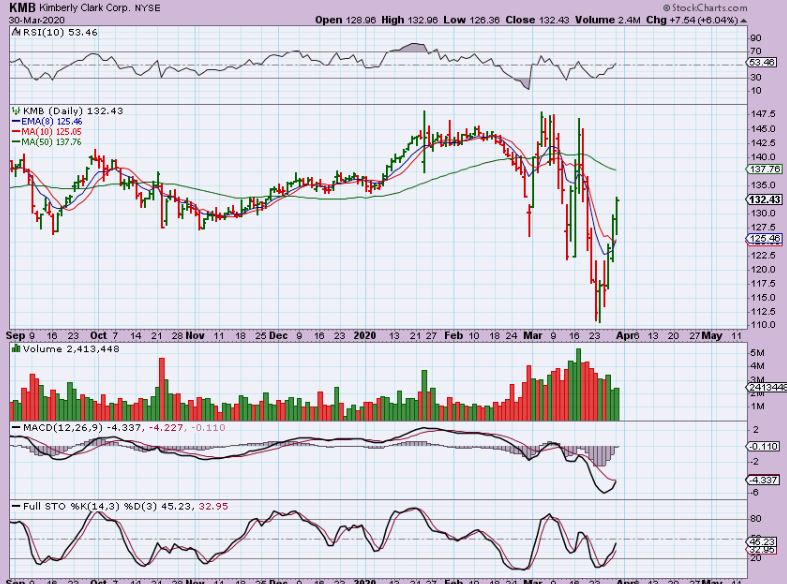This screenshot has width=787, height=584.
Task: Click the -0.110 histogram tag on MACD axis
Action: tap(763, 447)
